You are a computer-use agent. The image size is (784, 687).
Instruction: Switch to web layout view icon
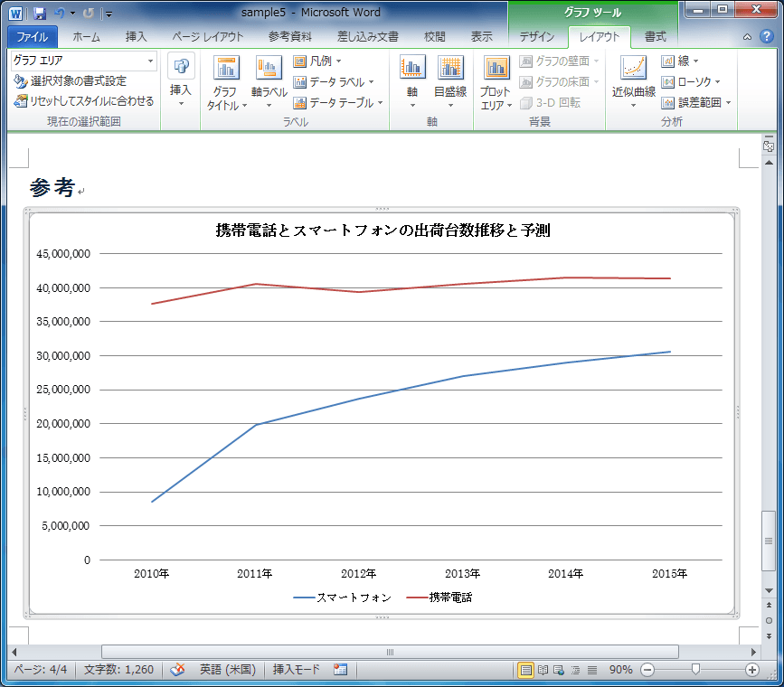click(559, 670)
